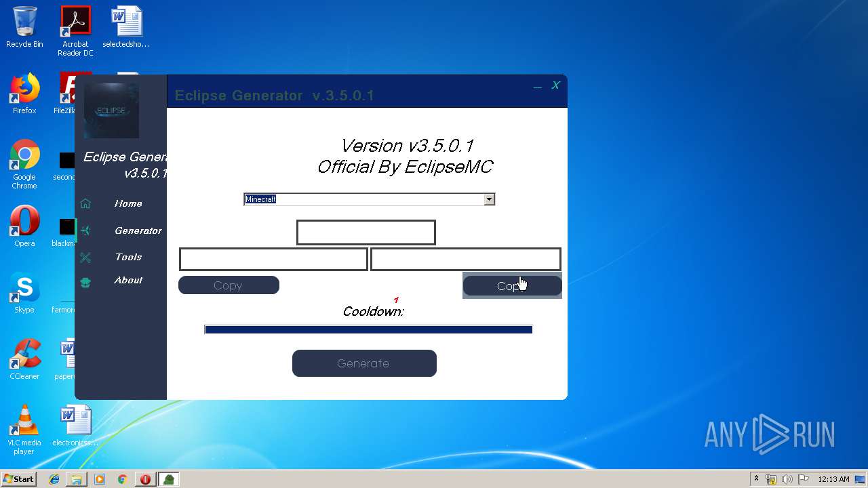Show hidden system tray icons
This screenshot has height=488, width=868.
tap(757, 479)
